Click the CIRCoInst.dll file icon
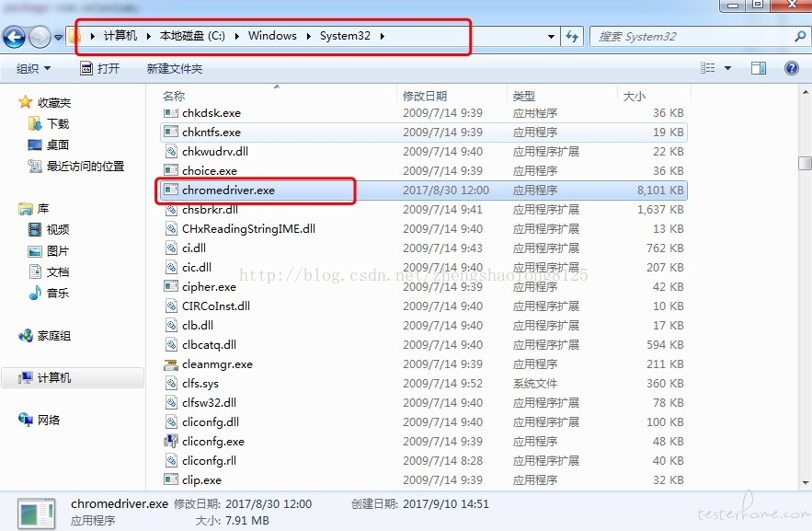812x531 pixels. 171,306
